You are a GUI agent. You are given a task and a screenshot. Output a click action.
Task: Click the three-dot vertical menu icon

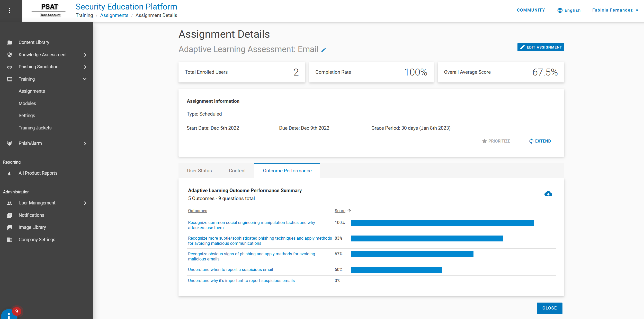[10, 10]
